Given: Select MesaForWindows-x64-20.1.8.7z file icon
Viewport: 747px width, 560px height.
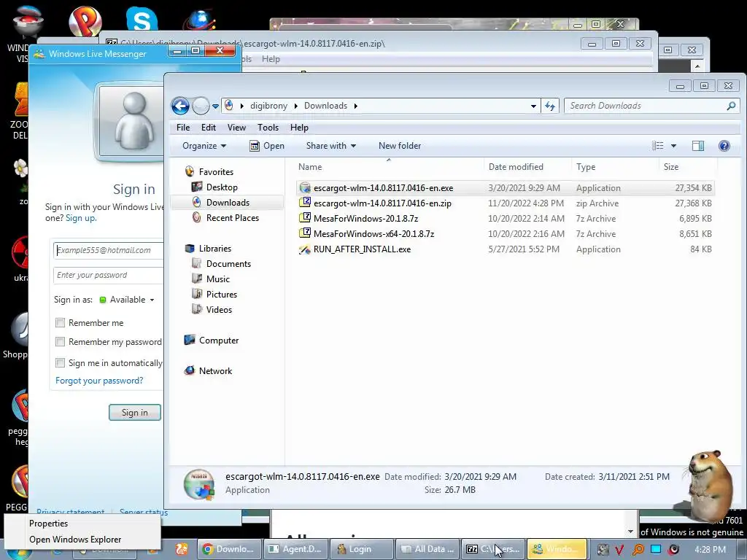Looking at the screenshot, I should pos(305,233).
